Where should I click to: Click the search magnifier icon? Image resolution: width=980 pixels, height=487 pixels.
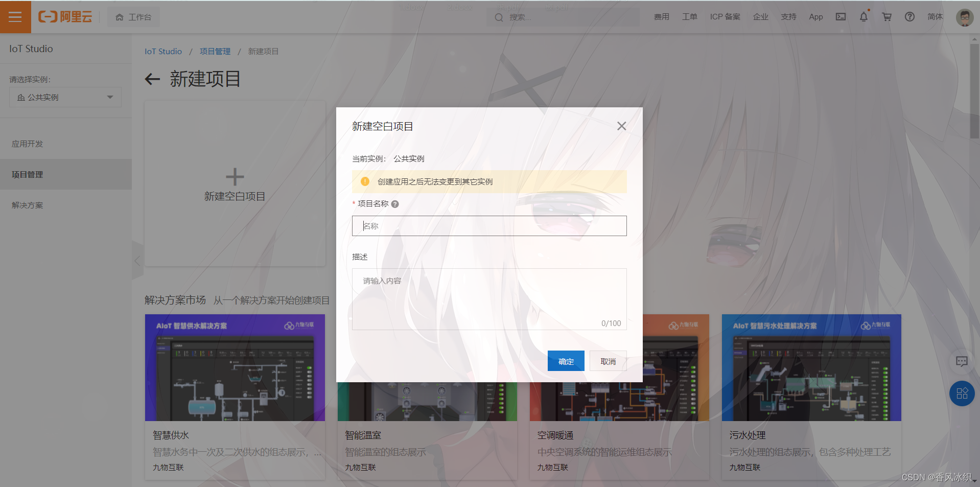499,17
